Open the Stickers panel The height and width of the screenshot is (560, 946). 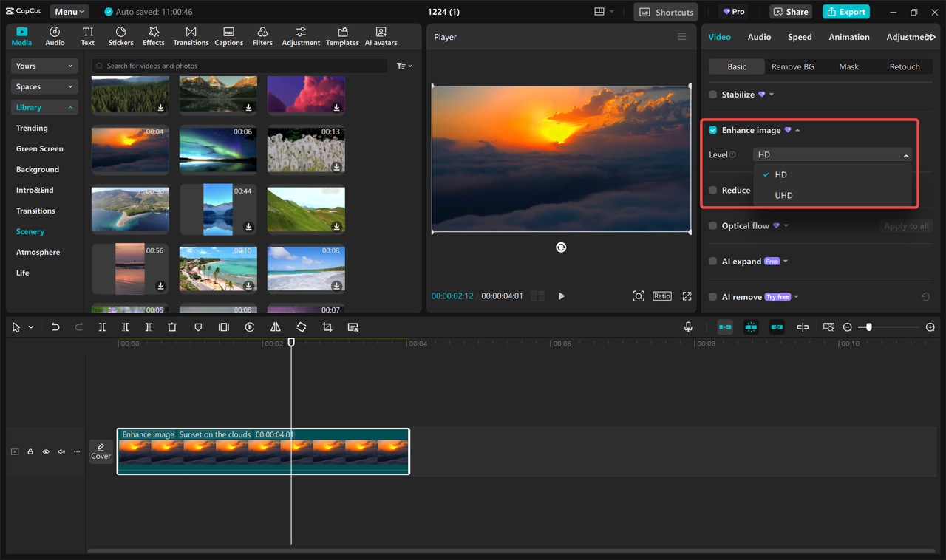pos(120,36)
